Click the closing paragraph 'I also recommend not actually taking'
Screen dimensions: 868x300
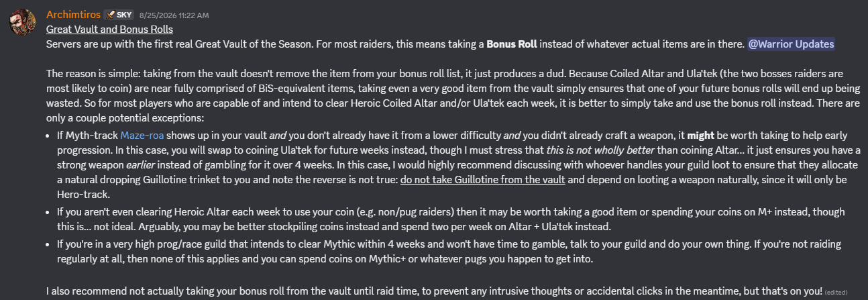(434, 291)
